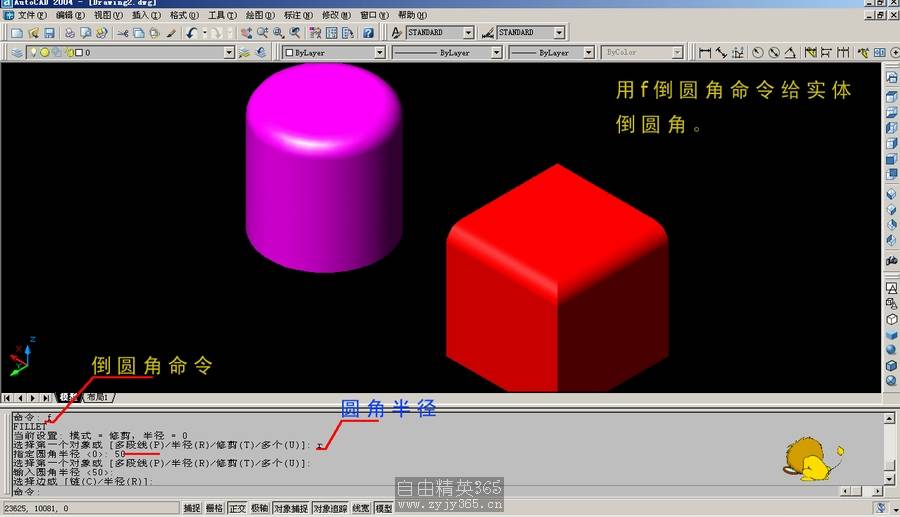This screenshot has width=900, height=517.
Task: Toggle 对象捕捉 object snap in status bar
Action: pos(290,509)
